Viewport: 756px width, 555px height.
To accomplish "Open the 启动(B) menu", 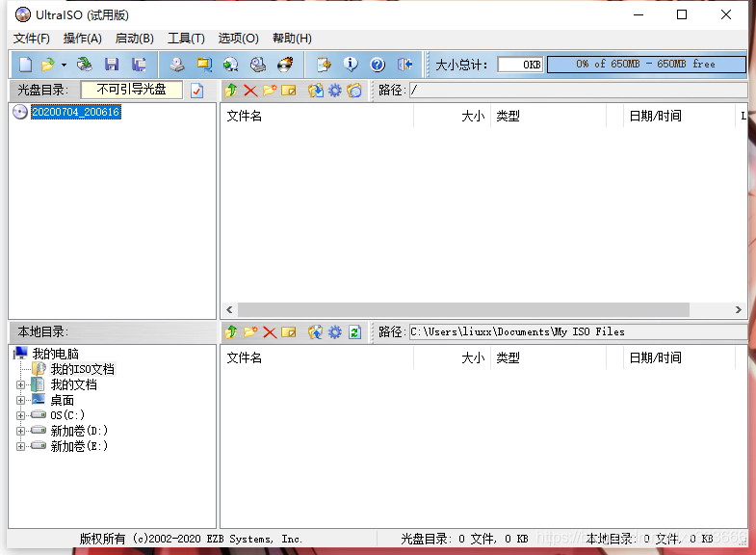I will 135,39.
